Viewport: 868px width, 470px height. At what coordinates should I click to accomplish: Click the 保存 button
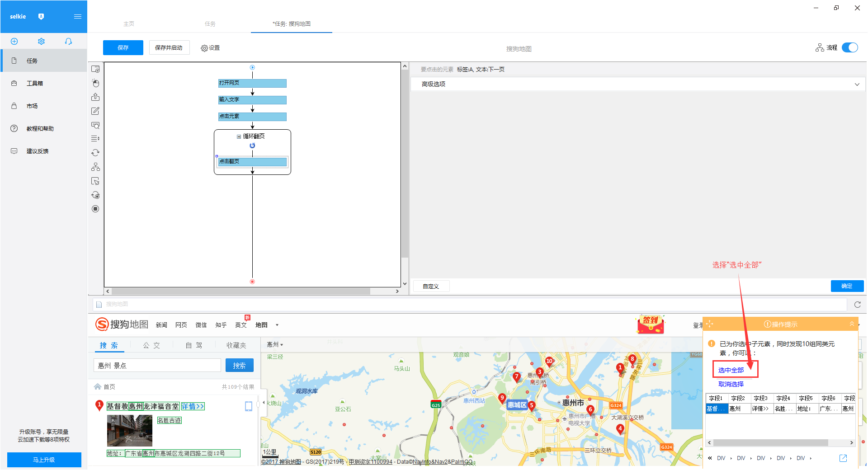[123, 47]
